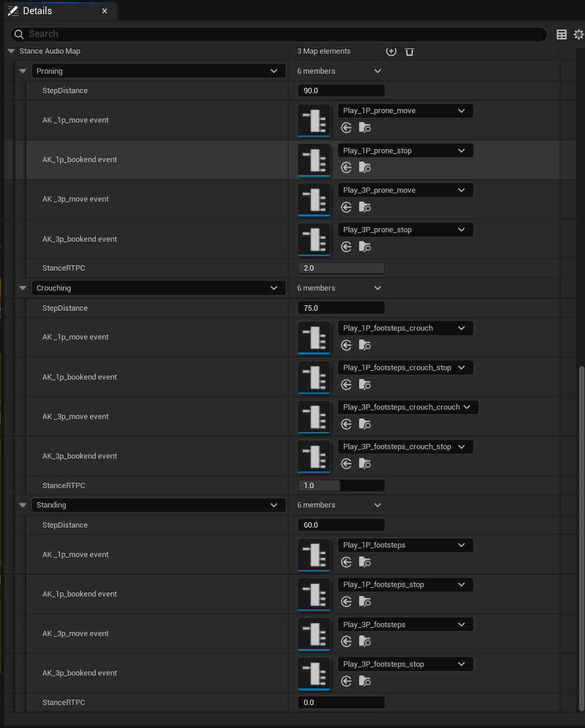Browse to Play_1P_footsteps_crouch_stop asset
Image resolution: width=585 pixels, height=728 pixels.
point(365,385)
